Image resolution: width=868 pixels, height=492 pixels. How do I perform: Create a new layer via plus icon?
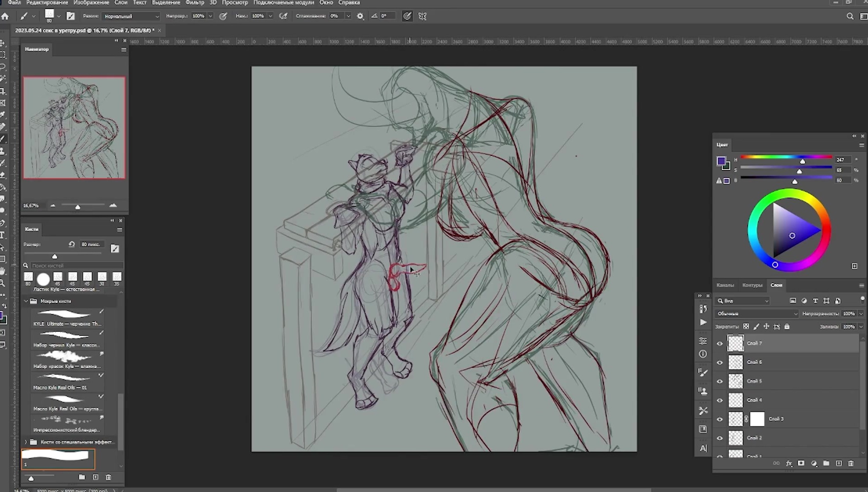839,463
